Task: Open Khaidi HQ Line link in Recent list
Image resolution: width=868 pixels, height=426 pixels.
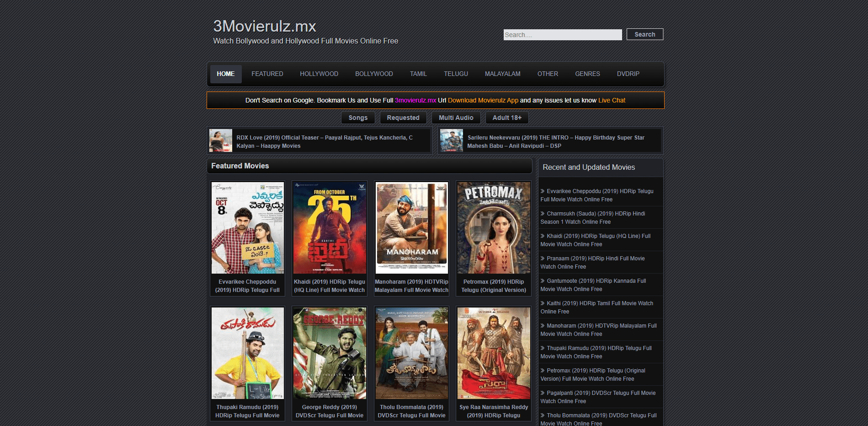Action: pos(596,240)
